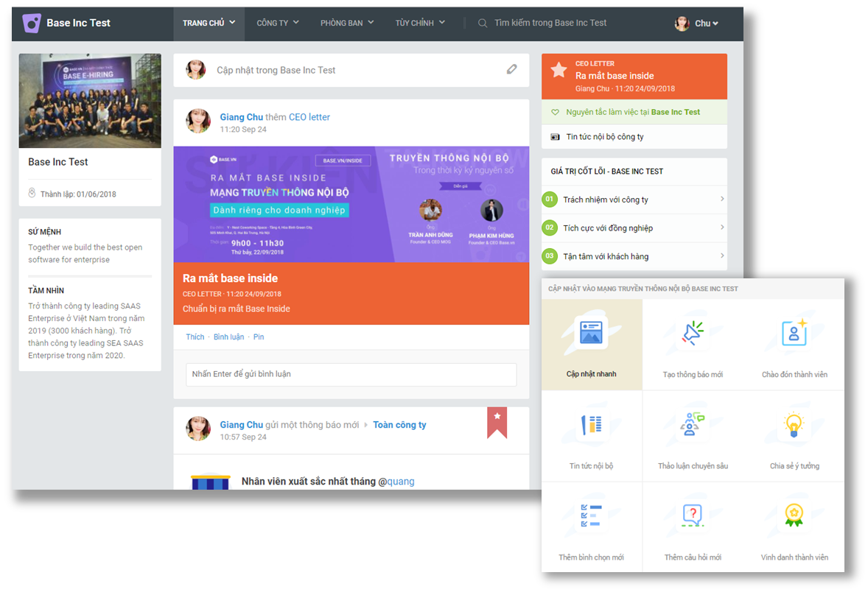Open the Toàn công ty link
868x592 pixels.
(399, 424)
